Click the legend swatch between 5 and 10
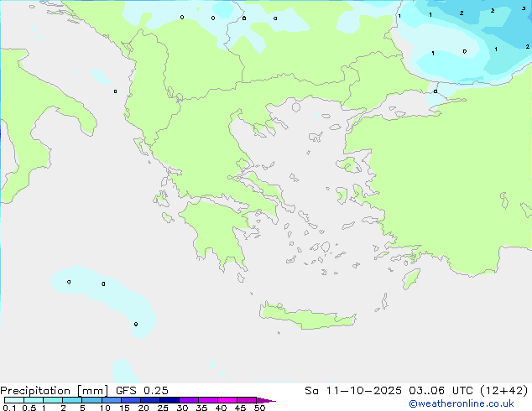The width and height of the screenshot is (532, 411). [91, 400]
